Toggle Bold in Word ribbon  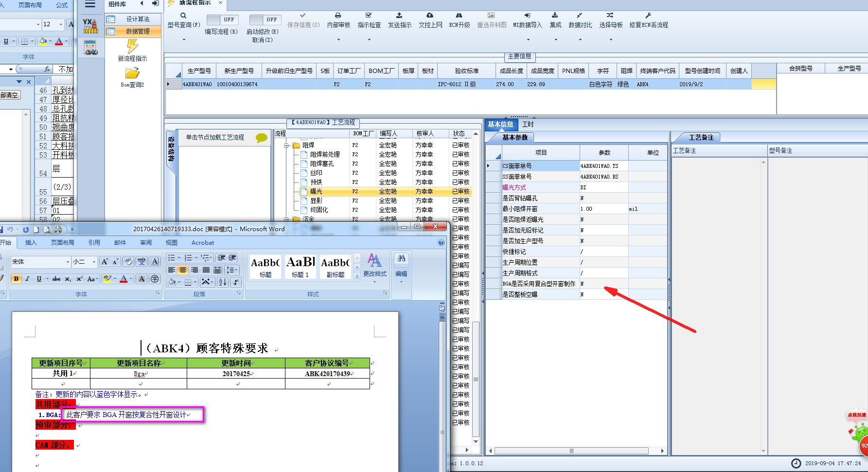(x=16, y=279)
